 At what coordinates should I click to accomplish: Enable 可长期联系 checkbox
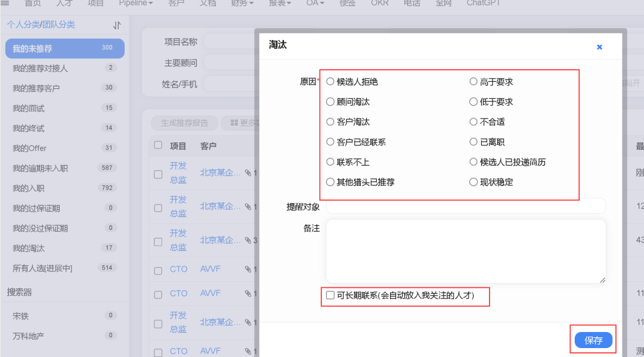330,296
